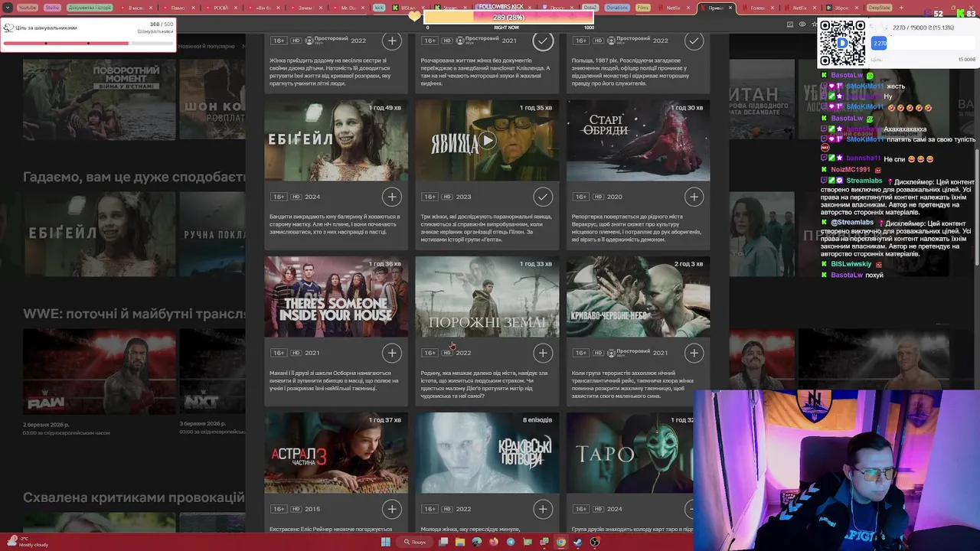980x551 pixels.
Task: Open the Явища movie thumbnail
Action: [x=488, y=141]
